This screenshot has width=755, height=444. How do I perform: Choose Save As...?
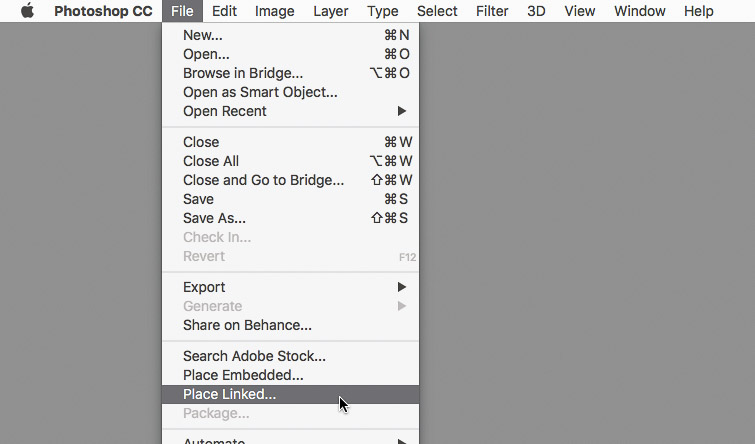[x=291, y=218]
